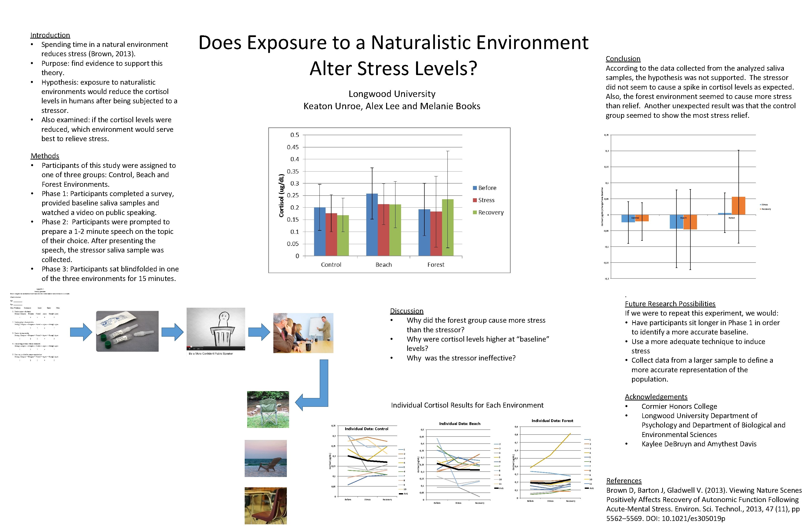Select the saliva sample tubes photo
Image resolution: width=812 pixels, height=530 pixels.
click(127, 331)
